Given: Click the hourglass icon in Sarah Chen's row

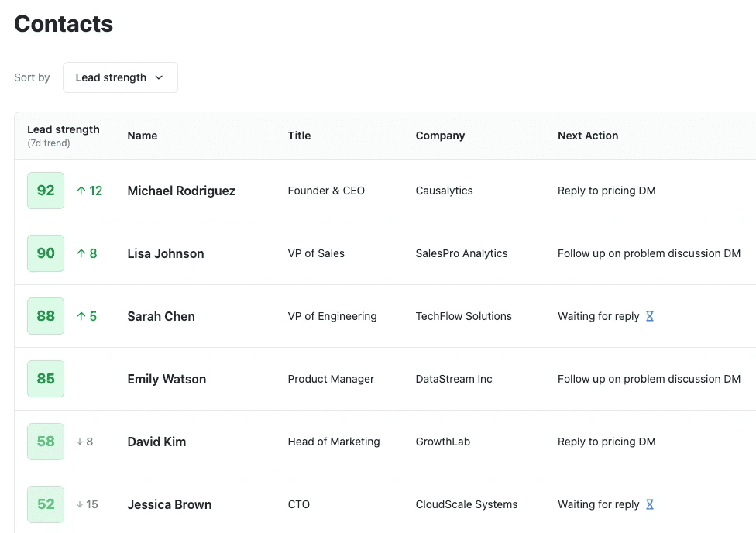Looking at the screenshot, I should pyautogui.click(x=650, y=316).
